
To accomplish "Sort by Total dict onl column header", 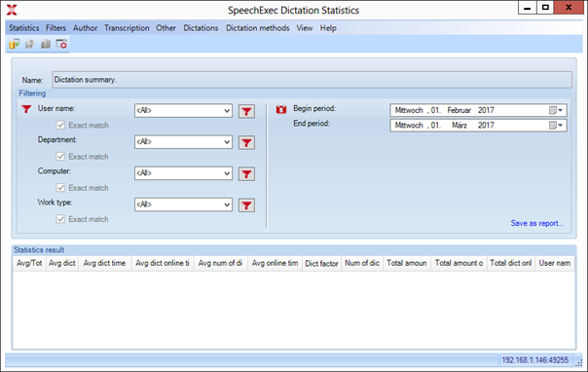I will point(511,263).
